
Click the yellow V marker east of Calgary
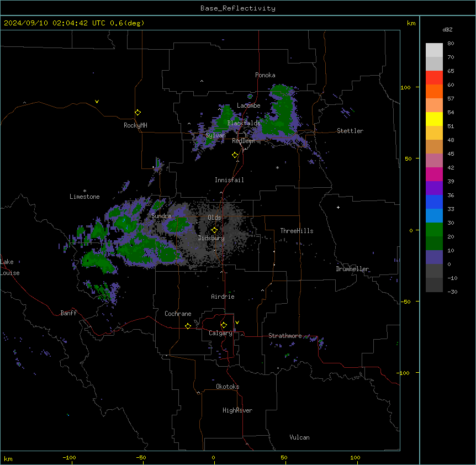[237, 323]
